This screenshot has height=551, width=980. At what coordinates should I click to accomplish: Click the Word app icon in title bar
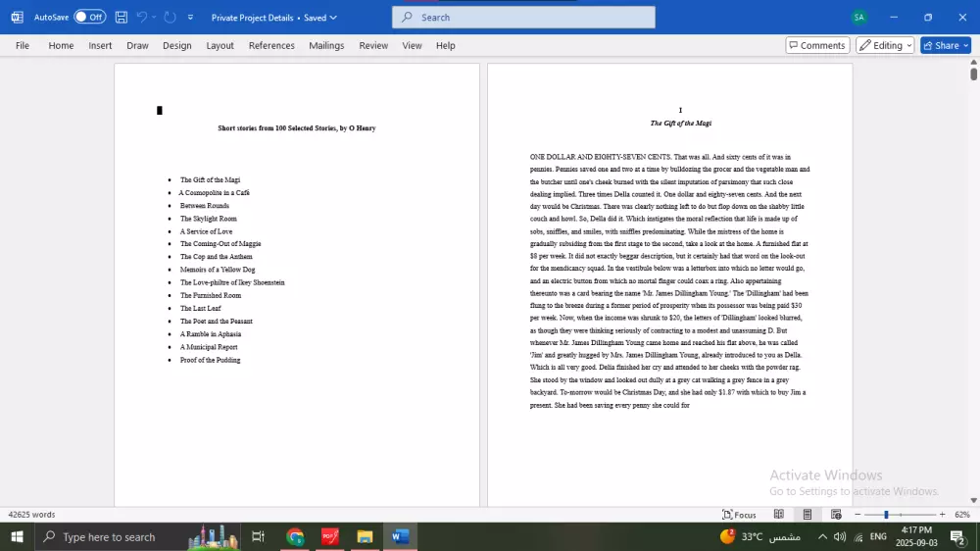[18, 17]
